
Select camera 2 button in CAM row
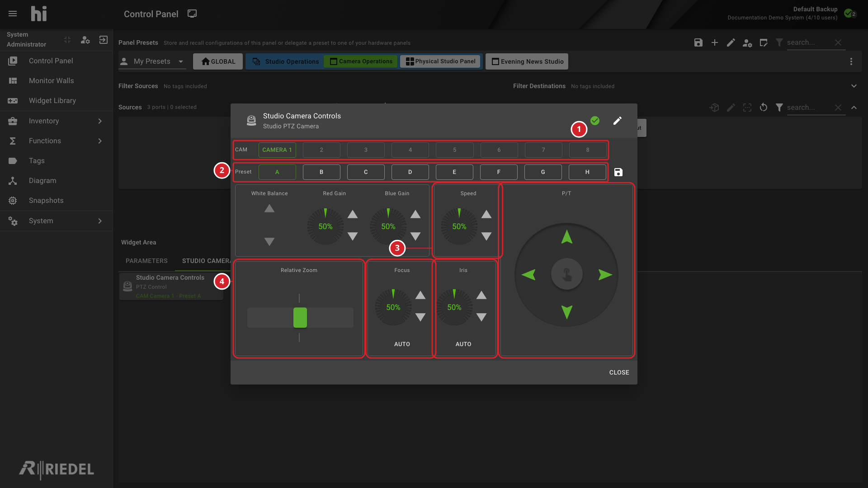tap(321, 150)
